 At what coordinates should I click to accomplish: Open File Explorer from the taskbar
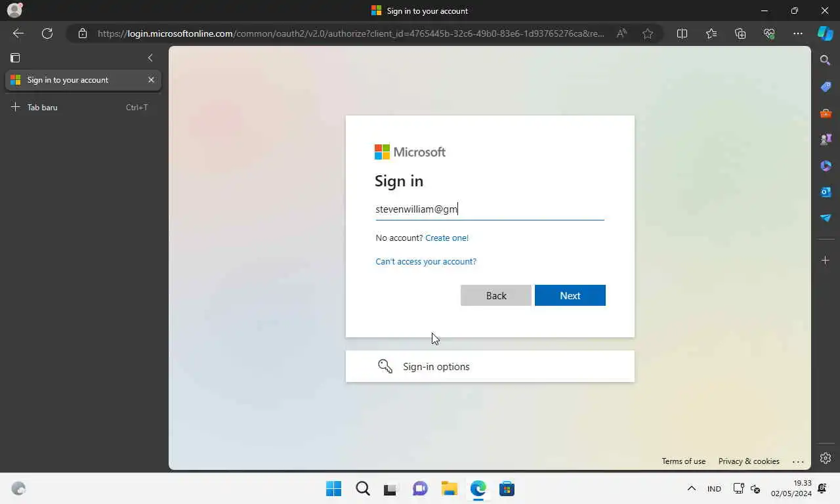(x=449, y=489)
